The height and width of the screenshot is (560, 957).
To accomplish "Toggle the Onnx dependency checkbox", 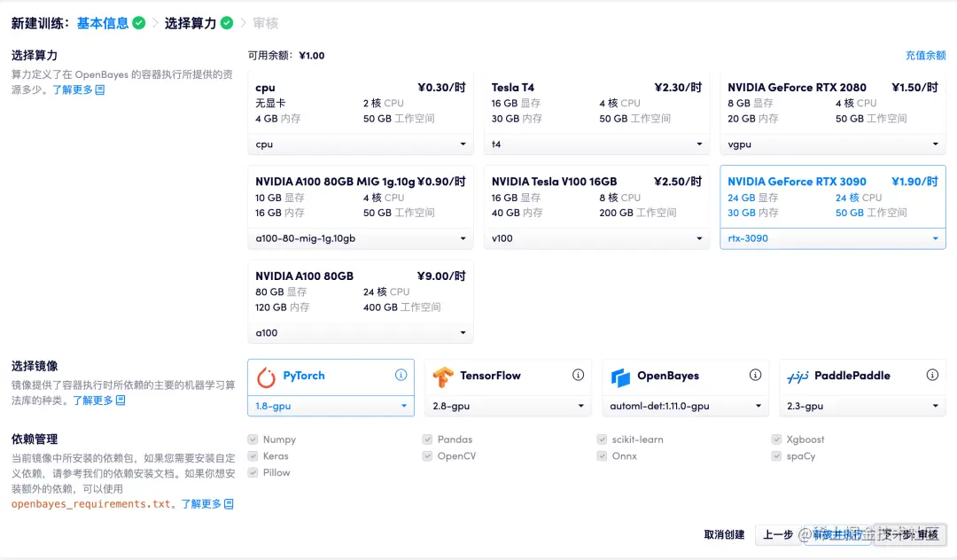I will pyautogui.click(x=602, y=455).
